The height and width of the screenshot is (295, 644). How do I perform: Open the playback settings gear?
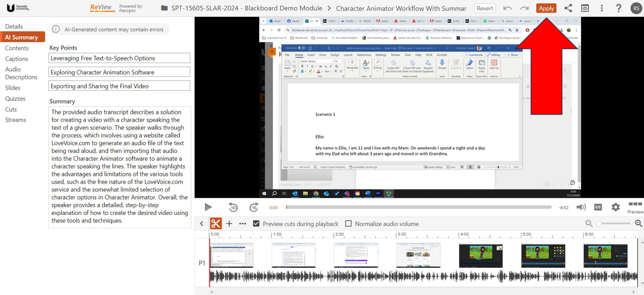pos(615,207)
